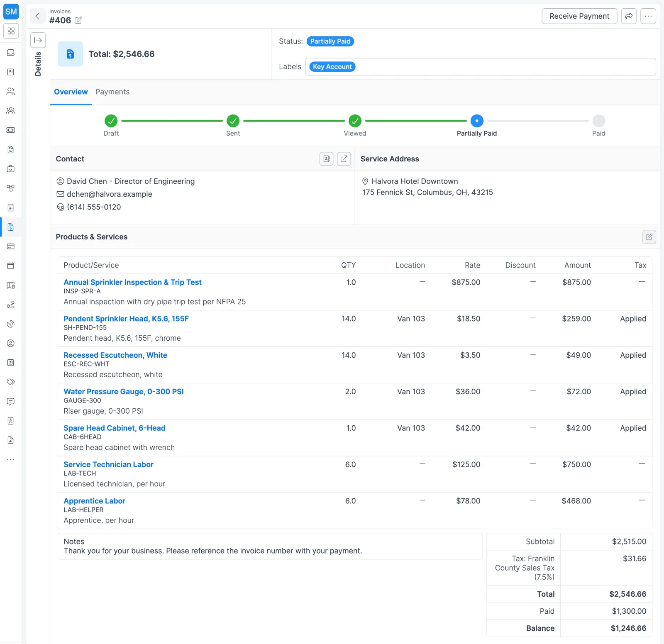Open Service Technician Labor link

click(108, 465)
